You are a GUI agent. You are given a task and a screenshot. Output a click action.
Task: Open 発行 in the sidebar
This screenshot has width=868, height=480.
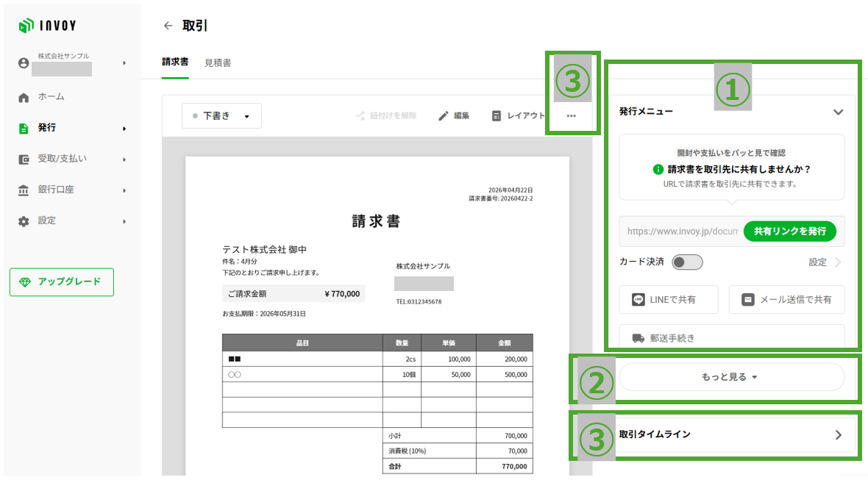(46, 128)
